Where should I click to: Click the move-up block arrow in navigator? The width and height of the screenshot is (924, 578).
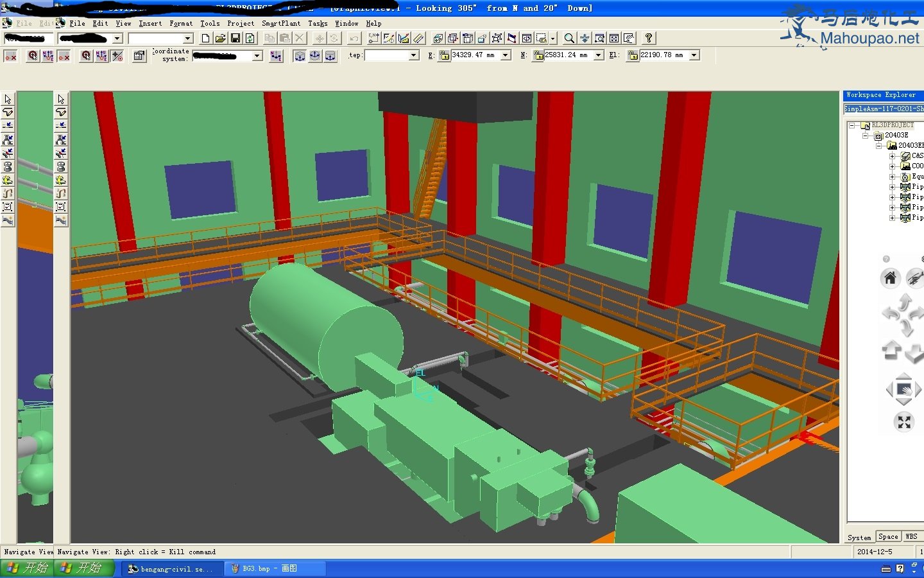pyautogui.click(x=892, y=351)
